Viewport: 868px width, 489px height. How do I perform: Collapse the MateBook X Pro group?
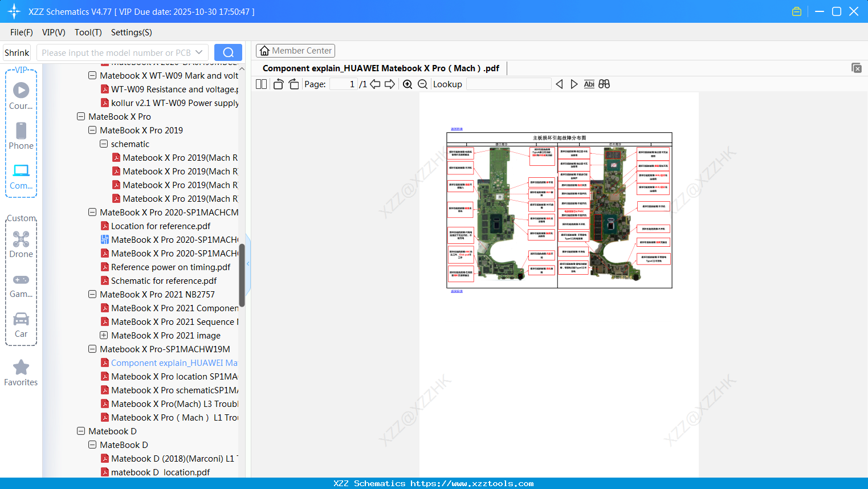coord(81,116)
